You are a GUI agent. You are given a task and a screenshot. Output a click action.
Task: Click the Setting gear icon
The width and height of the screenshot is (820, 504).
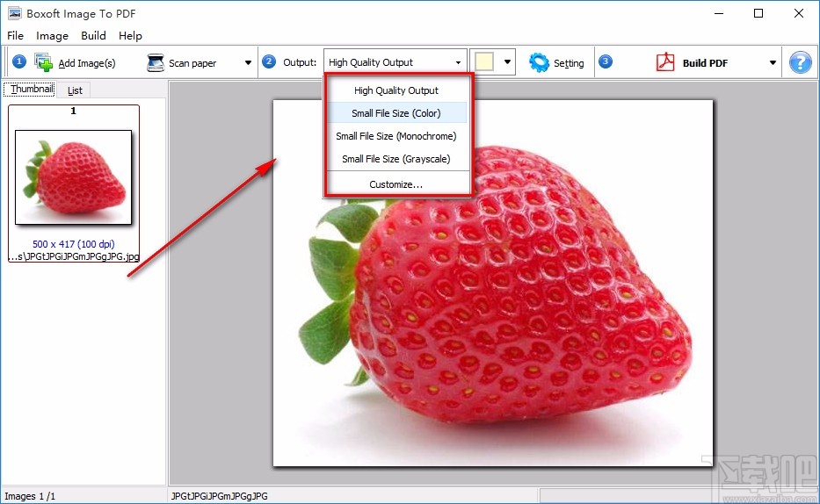tap(539, 62)
